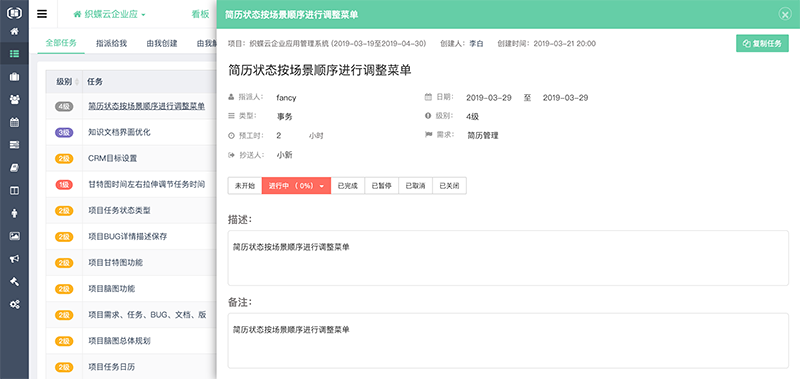Viewport: 800px width, 379px height.
Task: Open task 项目BUG详情描述保存
Action: click(x=128, y=236)
